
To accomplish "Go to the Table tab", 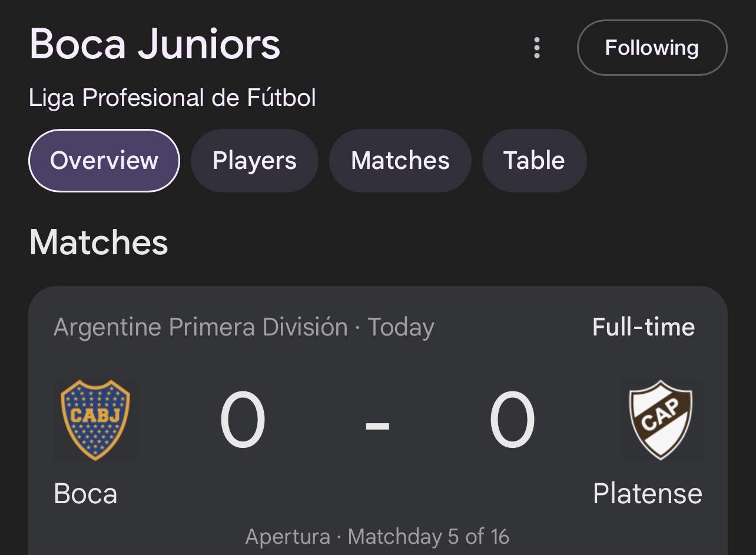I will coord(534,161).
